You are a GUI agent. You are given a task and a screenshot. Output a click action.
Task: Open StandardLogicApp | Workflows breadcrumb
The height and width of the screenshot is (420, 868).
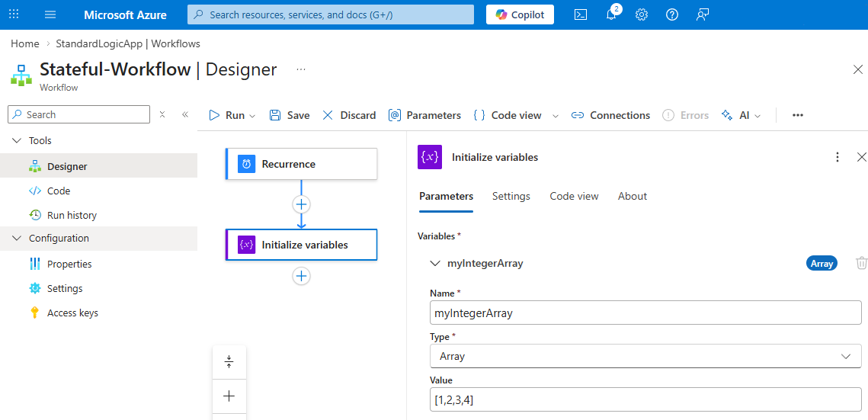coord(128,43)
